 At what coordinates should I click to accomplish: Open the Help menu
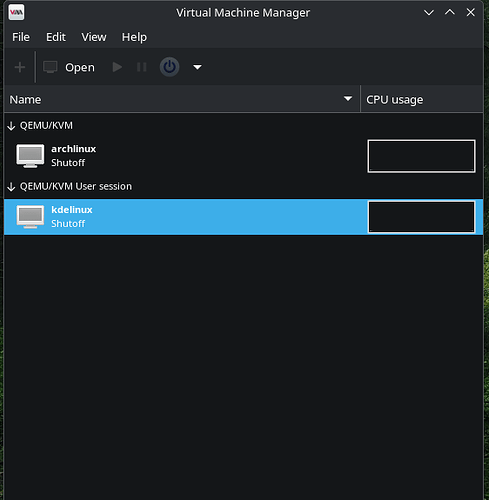134,37
